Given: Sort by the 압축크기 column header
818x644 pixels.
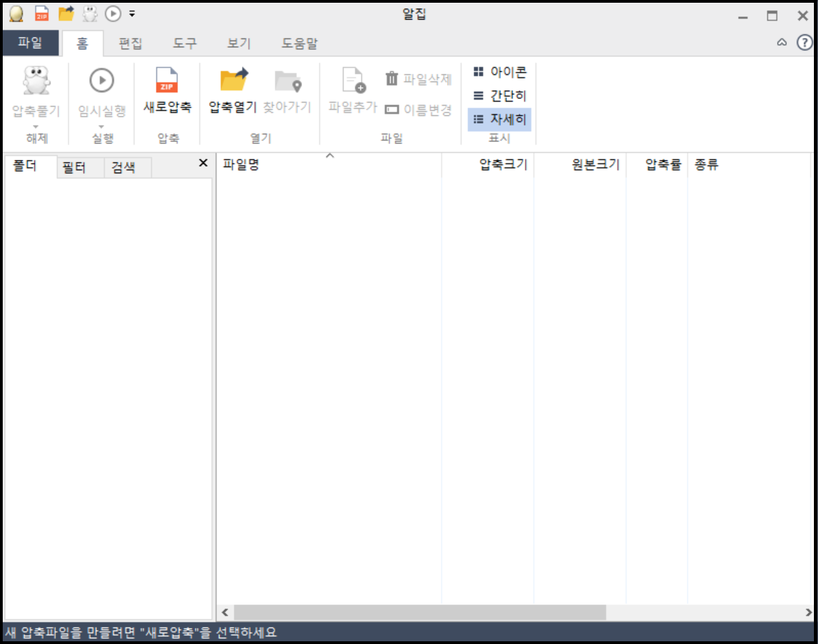Looking at the screenshot, I should (x=488, y=165).
